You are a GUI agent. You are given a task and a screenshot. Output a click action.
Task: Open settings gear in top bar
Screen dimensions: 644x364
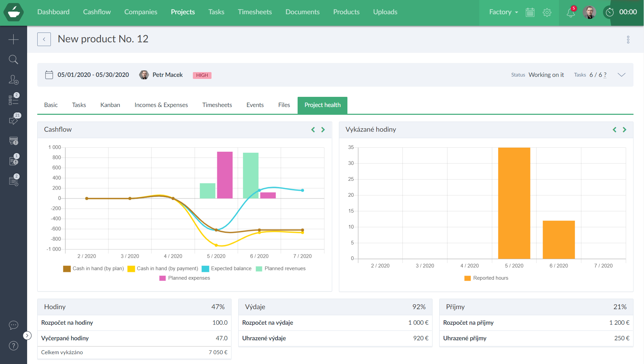pyautogui.click(x=547, y=13)
